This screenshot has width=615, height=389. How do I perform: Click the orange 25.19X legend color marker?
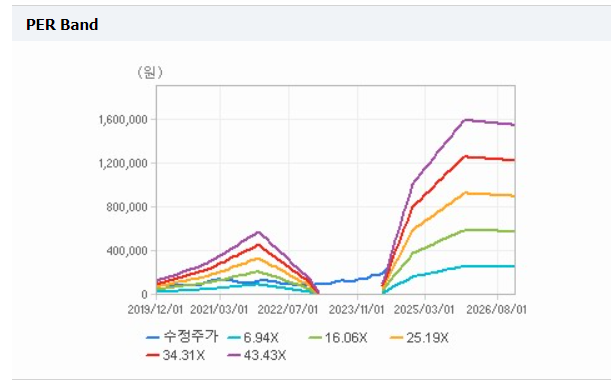click(x=397, y=337)
